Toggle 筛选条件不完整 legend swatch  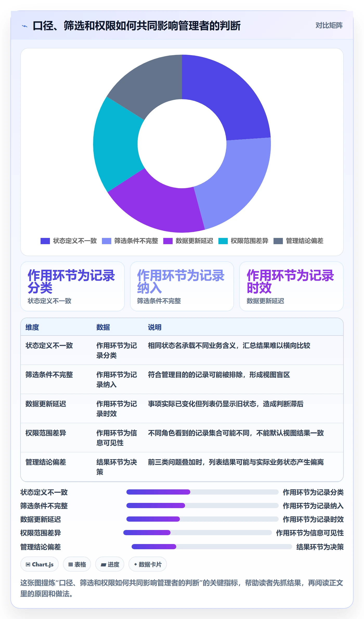[106, 241]
